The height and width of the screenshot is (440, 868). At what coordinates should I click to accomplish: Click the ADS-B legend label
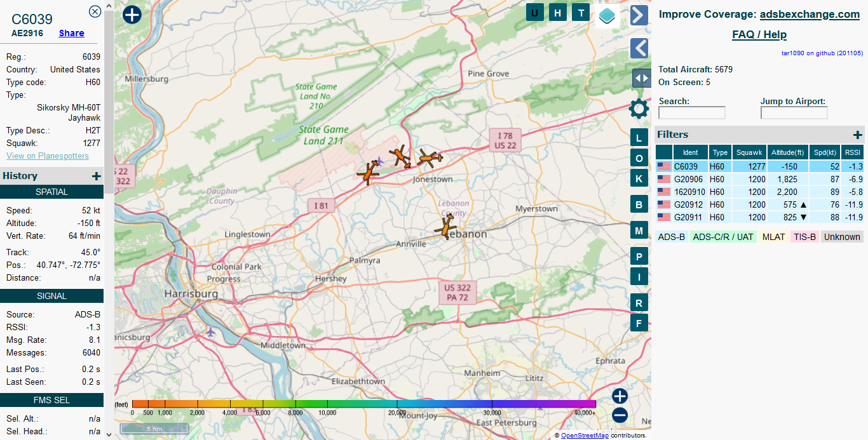pyautogui.click(x=671, y=237)
